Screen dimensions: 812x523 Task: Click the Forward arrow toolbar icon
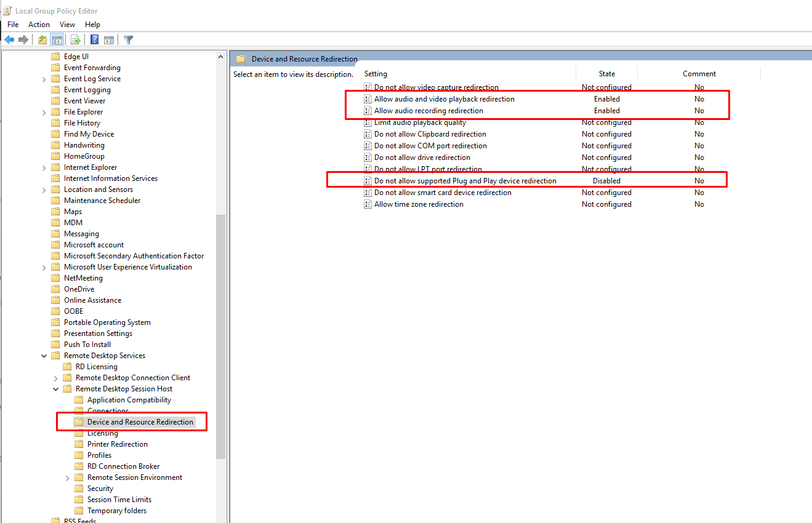point(23,40)
